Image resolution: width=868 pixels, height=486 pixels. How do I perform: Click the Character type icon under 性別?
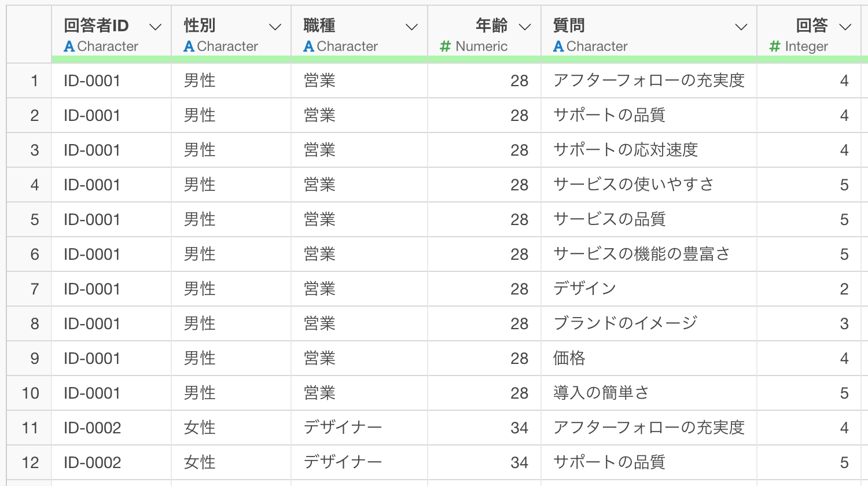point(189,46)
